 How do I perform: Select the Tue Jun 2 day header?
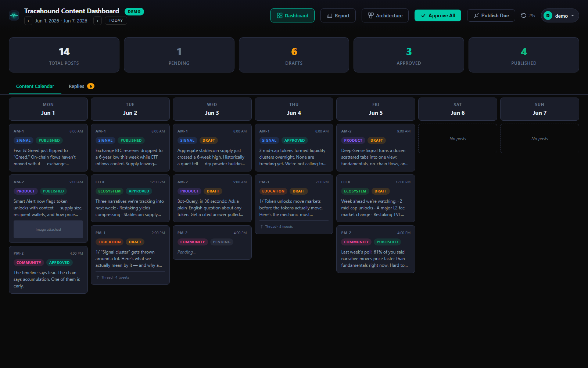click(130, 109)
